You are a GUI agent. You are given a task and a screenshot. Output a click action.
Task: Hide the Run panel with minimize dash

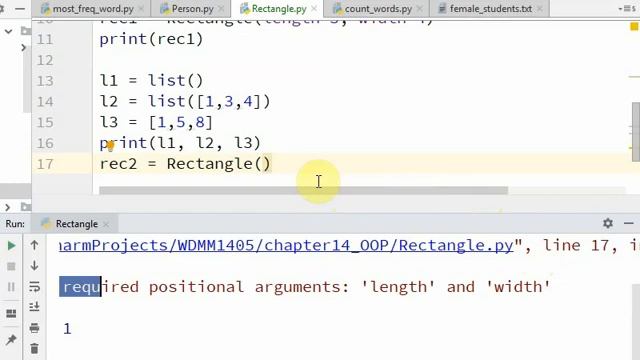(x=629, y=223)
